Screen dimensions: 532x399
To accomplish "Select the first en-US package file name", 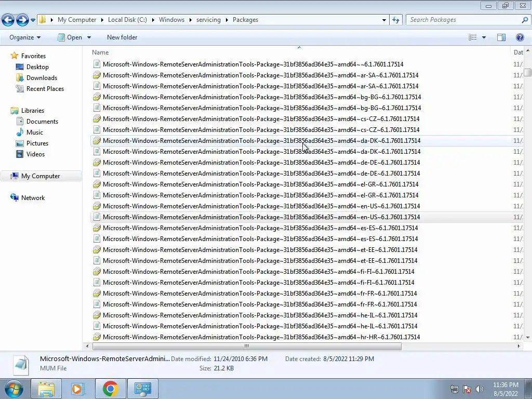I will 261,206.
